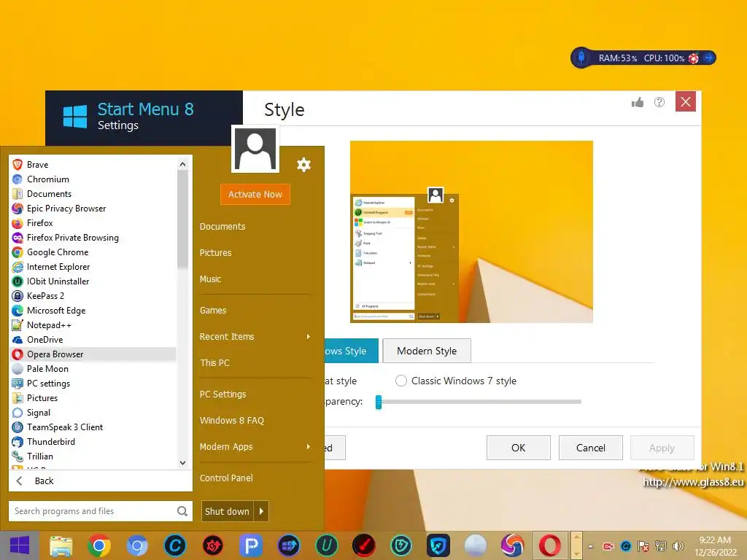Expand Recent Items submenu arrow
The image size is (747, 560).
point(309,337)
